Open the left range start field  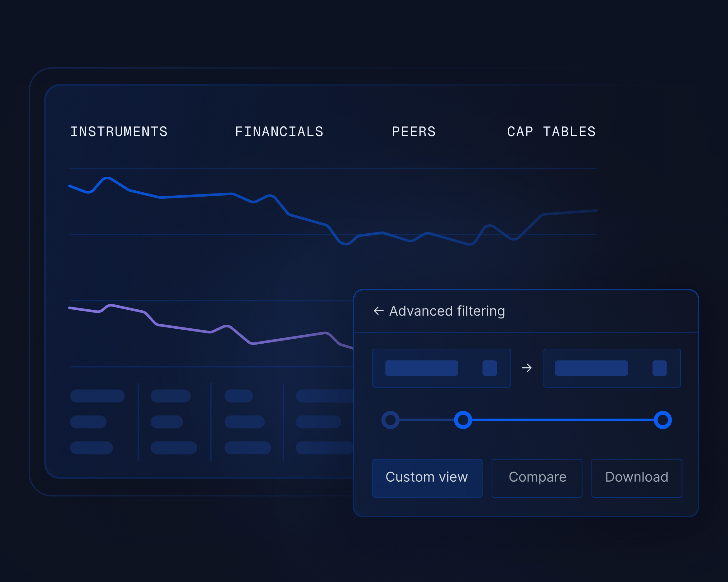442,368
